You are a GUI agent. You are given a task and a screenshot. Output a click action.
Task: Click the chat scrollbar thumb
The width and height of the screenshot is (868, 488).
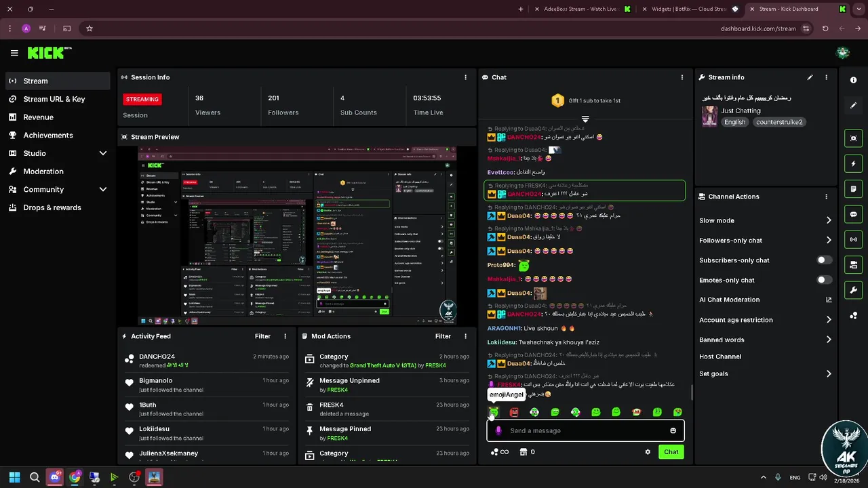pos(692,392)
